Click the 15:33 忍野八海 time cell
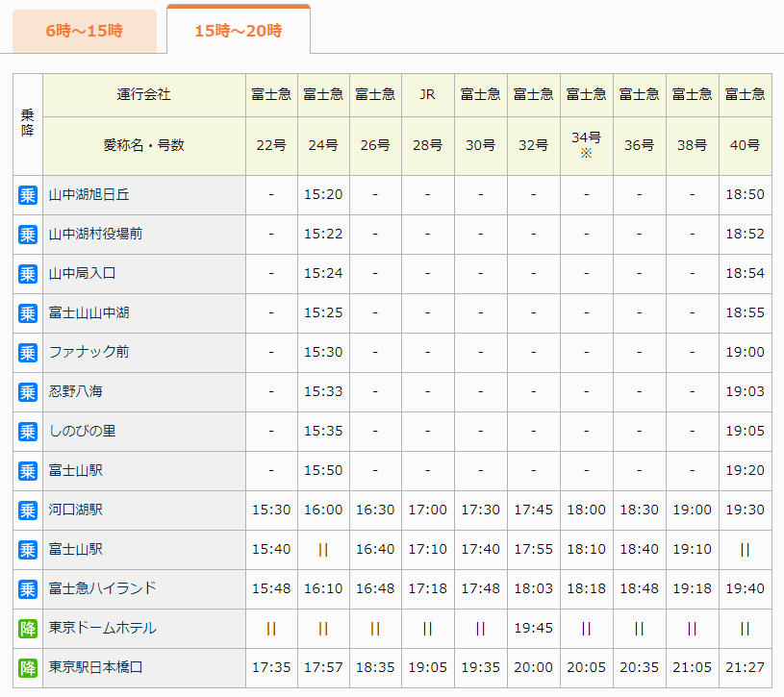The width and height of the screenshot is (784, 697). pos(323,392)
